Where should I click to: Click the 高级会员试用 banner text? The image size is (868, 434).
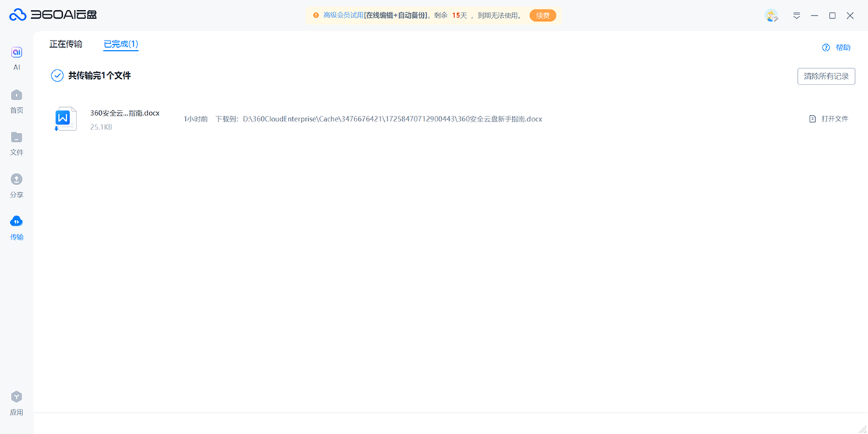(343, 15)
